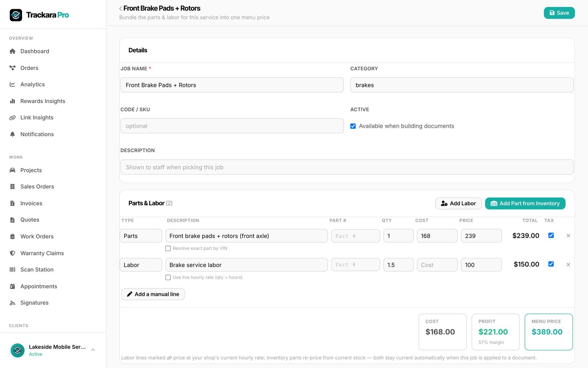Click the Code / SKU optional field
Image resolution: width=588 pixels, height=368 pixels.
tap(232, 126)
